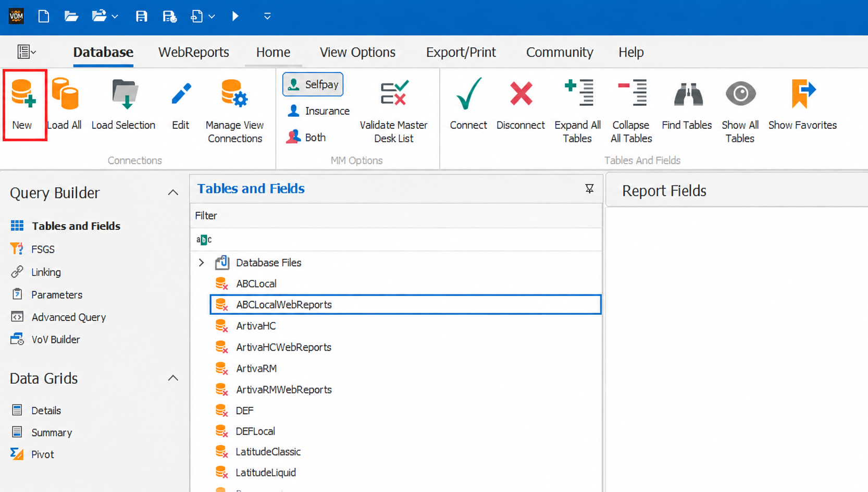The height and width of the screenshot is (492, 868).
Task: Create a new document from the title bar
Action: (x=44, y=16)
